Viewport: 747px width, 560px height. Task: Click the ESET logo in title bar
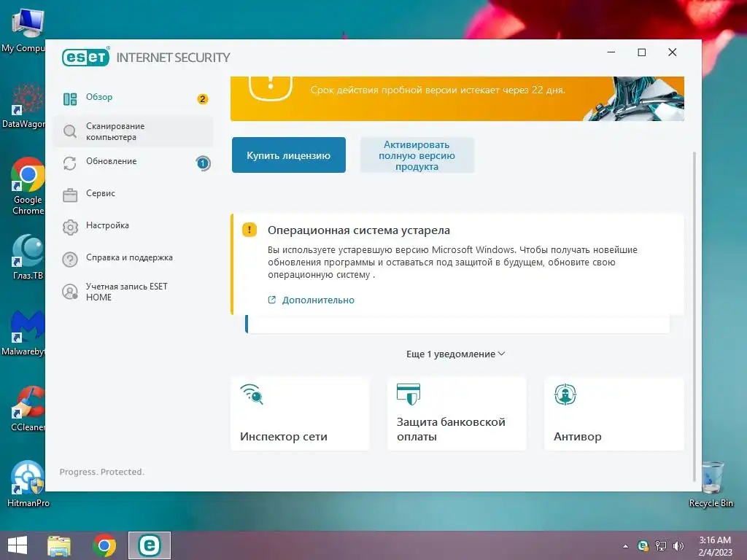tap(86, 57)
